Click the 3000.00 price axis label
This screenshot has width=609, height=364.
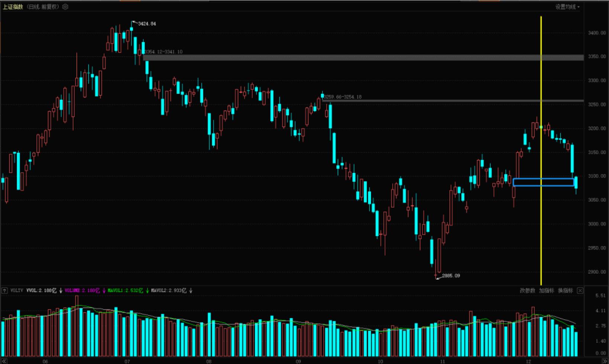coord(597,224)
